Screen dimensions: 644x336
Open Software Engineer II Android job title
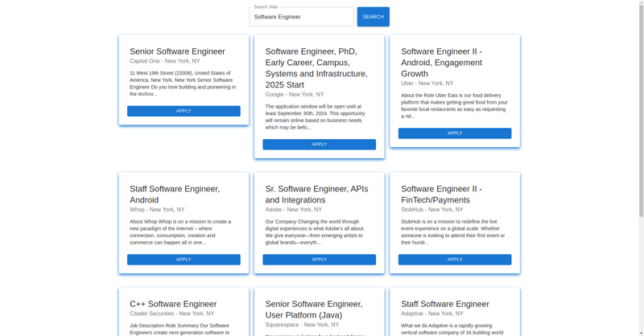click(x=441, y=63)
